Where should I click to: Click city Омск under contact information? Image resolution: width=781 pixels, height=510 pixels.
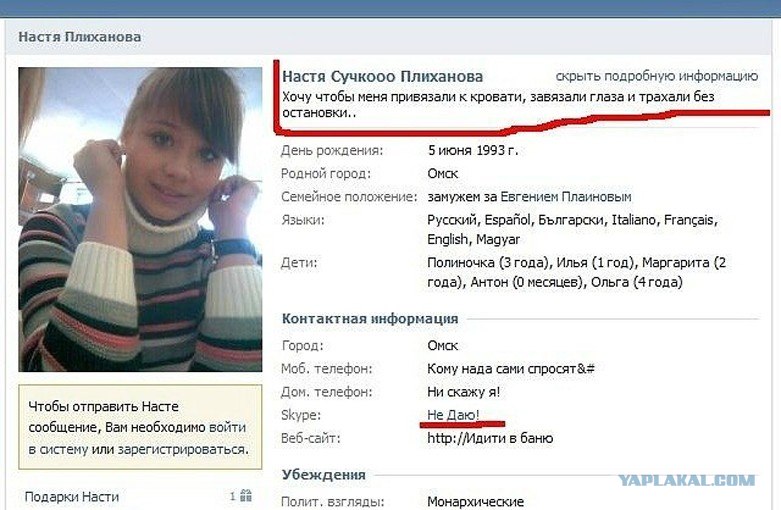click(x=442, y=345)
